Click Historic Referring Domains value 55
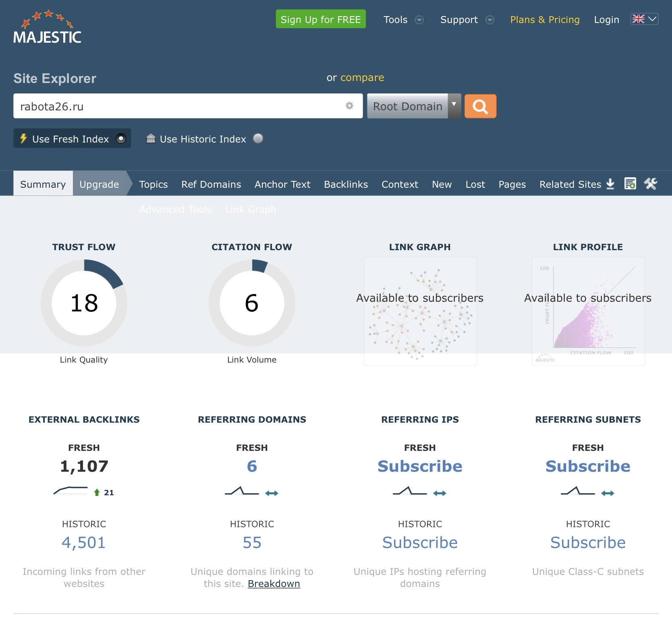672x620 pixels. coord(252,543)
